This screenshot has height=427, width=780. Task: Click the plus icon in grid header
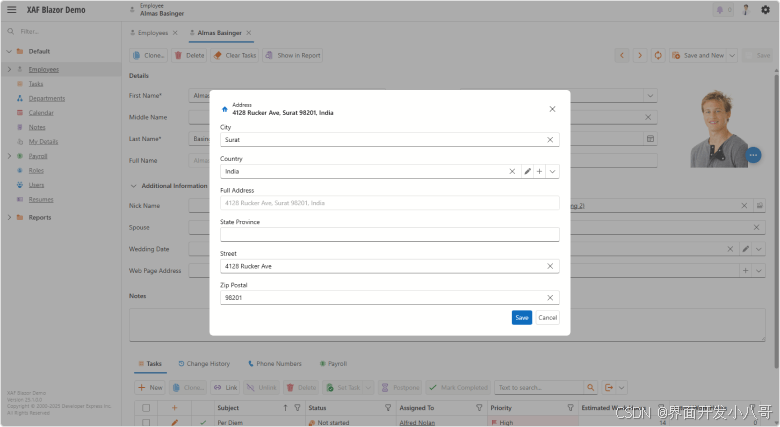click(174, 408)
